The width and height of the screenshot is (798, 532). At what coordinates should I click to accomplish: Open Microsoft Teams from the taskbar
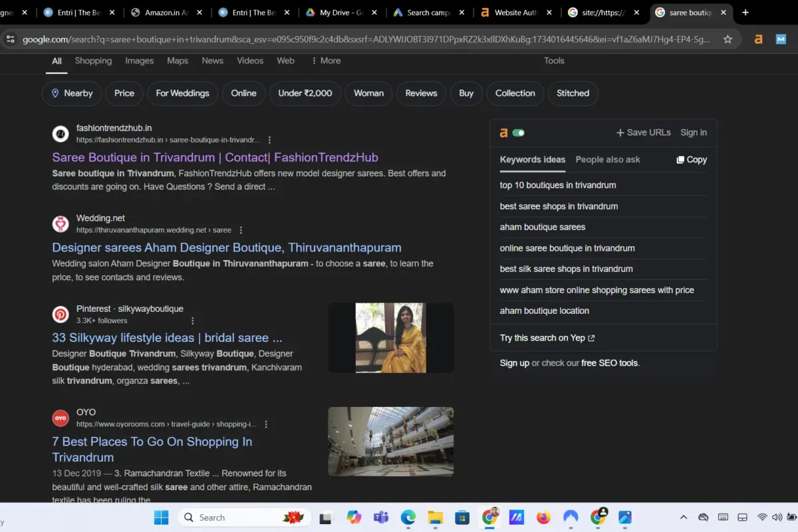(380, 517)
